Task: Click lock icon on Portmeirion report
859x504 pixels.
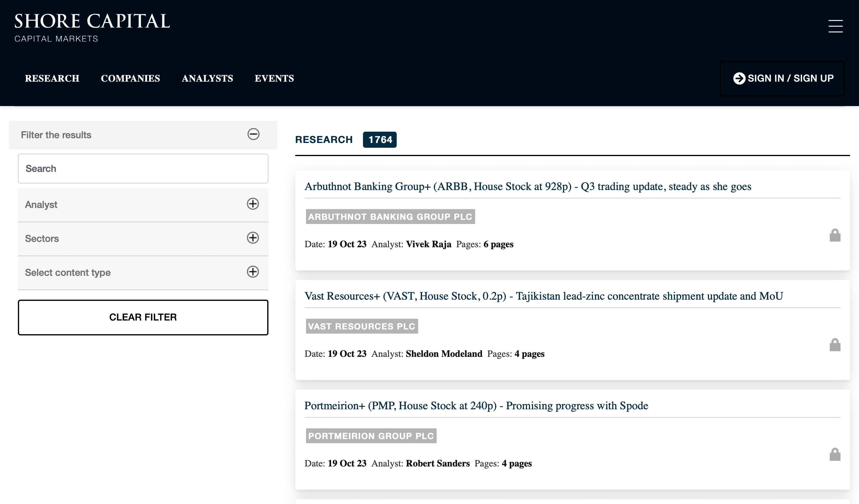Action: [835, 455]
